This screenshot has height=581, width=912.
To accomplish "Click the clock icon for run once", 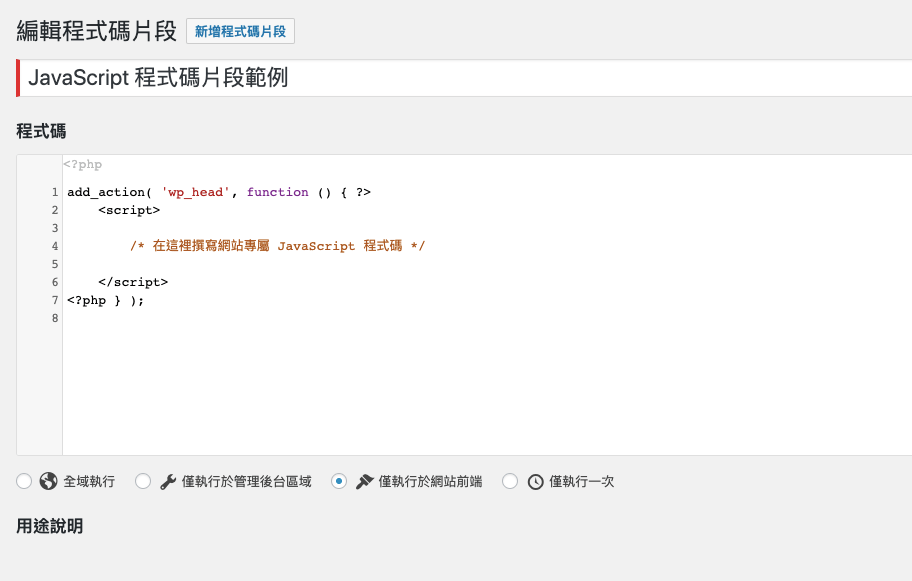I will [x=535, y=482].
